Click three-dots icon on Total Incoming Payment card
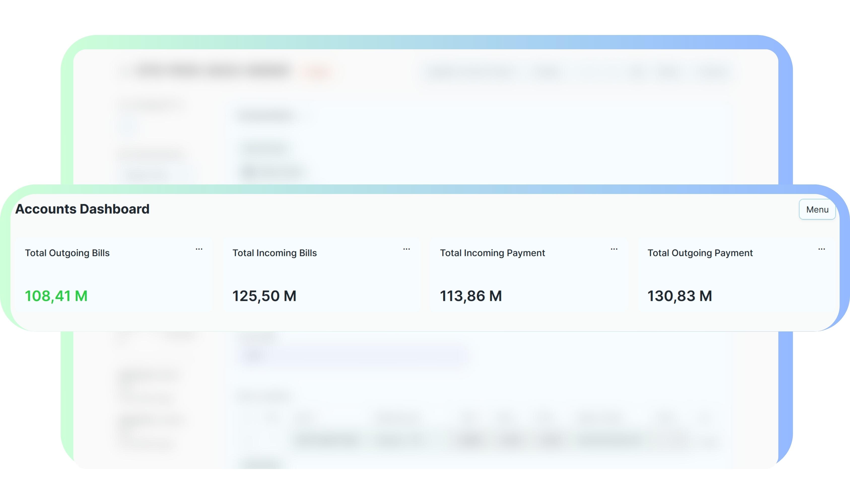The image size is (850, 504). (614, 249)
